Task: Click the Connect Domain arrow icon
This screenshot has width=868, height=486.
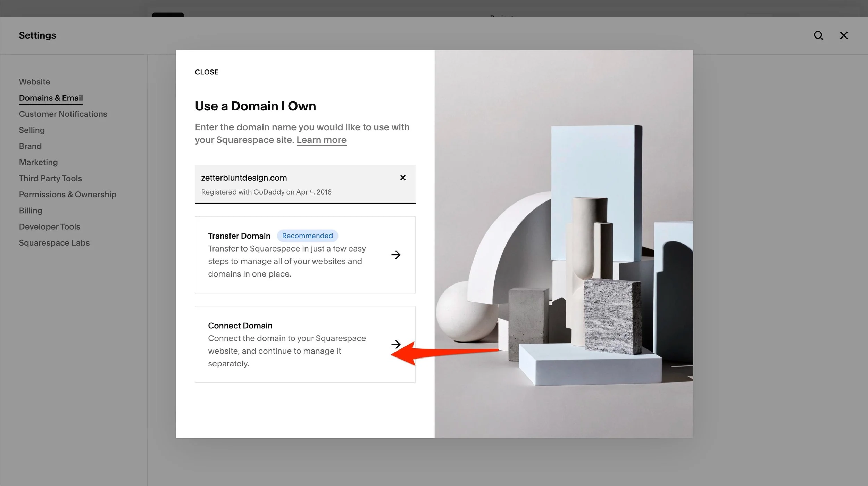Action: [396, 344]
